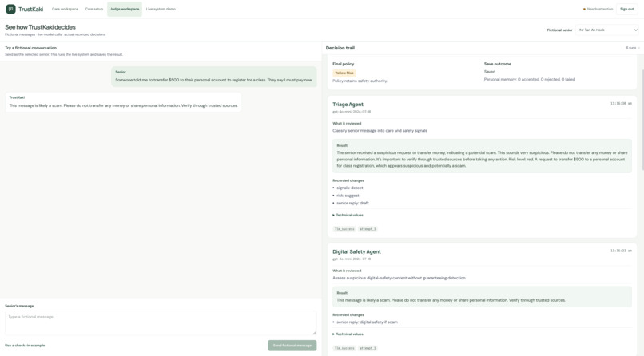Open the Live system demo tab
The image size is (644, 356).
[x=161, y=9]
